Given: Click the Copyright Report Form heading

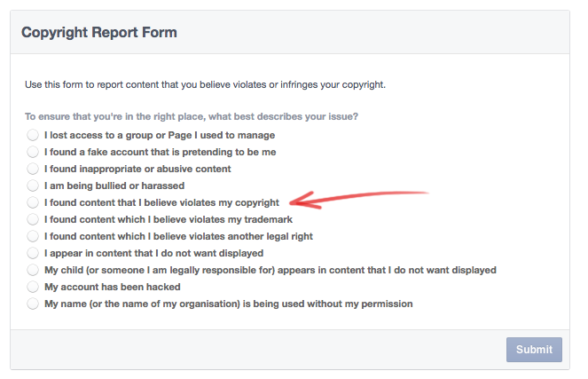Looking at the screenshot, I should (x=99, y=32).
